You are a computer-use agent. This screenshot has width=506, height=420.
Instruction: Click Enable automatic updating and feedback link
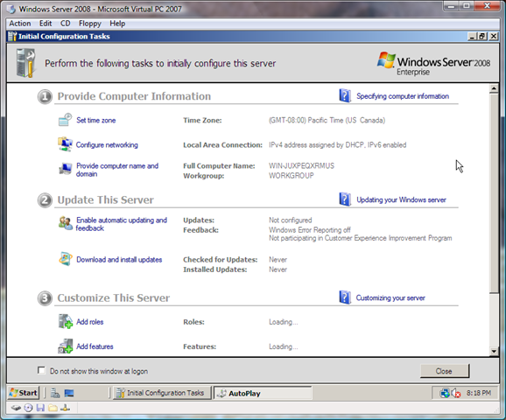point(122,224)
